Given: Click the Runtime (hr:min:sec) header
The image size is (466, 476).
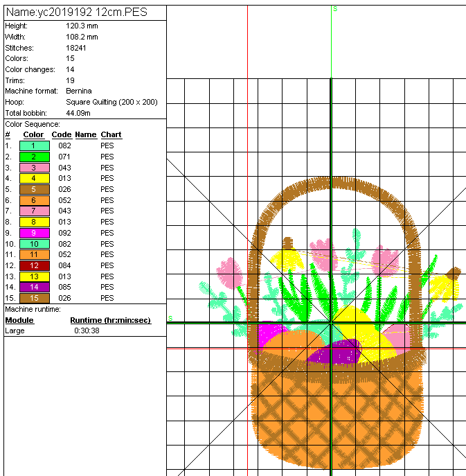Looking at the screenshot, I should click(x=110, y=320).
